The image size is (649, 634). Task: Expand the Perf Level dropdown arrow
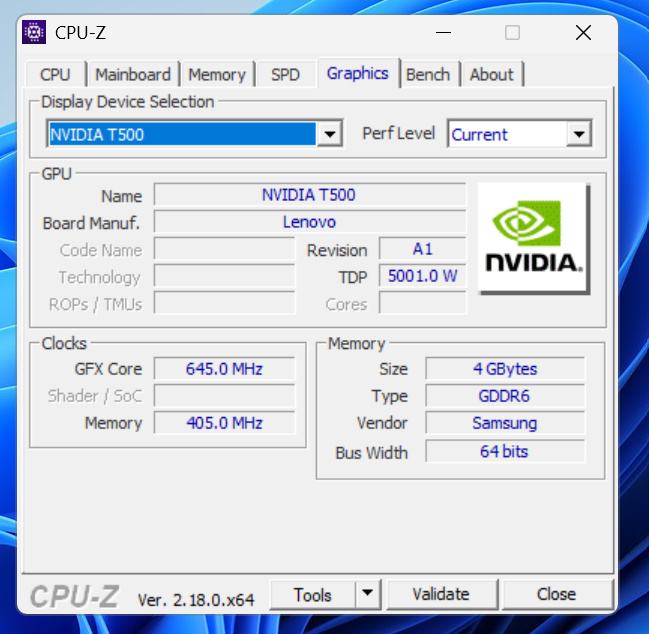[579, 134]
